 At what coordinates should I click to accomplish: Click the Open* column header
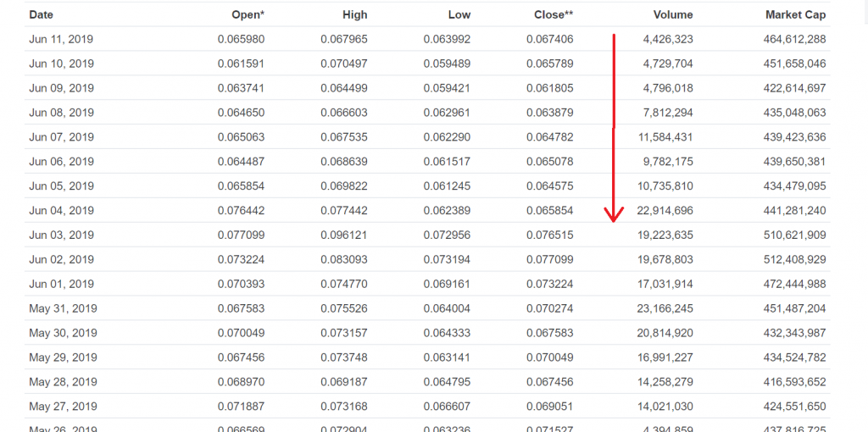(248, 14)
